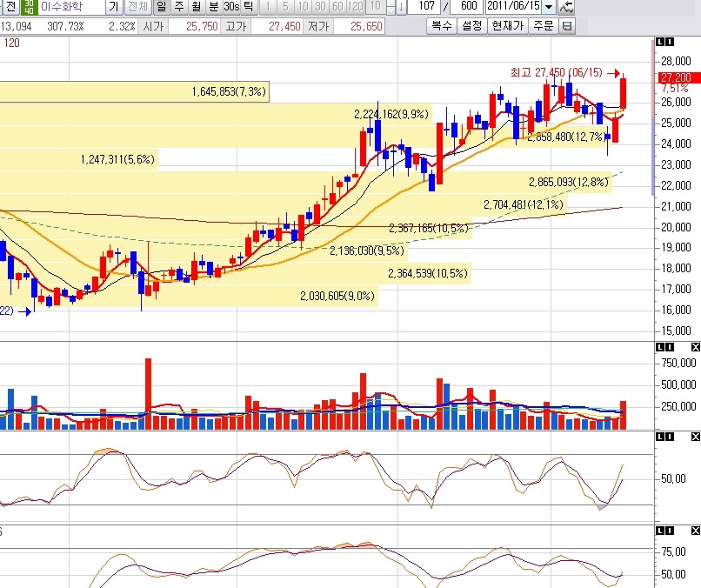Click the interval stepper beside the 10 field
This screenshot has height=588, width=701.
pyautogui.click(x=391, y=7)
